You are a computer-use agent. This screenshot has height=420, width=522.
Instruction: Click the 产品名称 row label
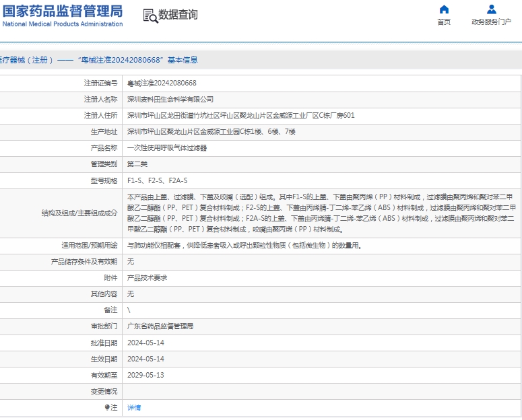pos(104,148)
